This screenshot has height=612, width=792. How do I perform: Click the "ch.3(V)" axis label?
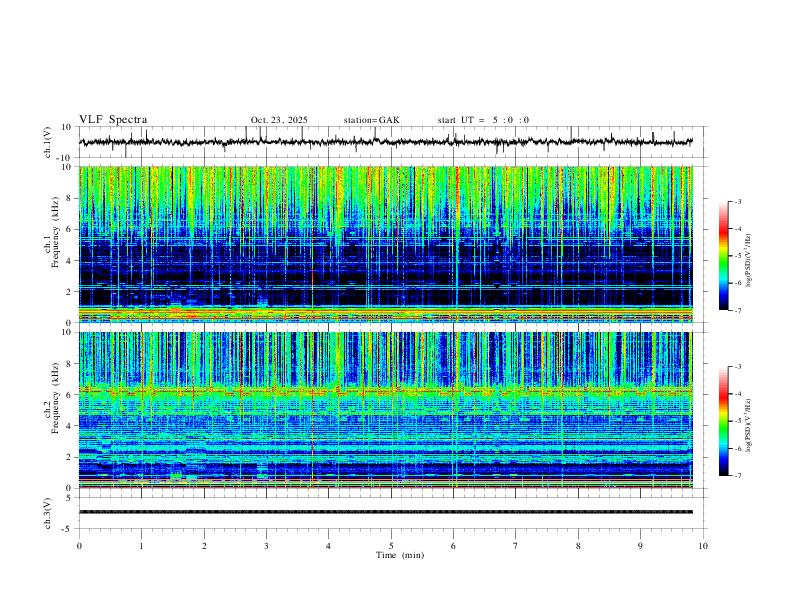(48, 513)
